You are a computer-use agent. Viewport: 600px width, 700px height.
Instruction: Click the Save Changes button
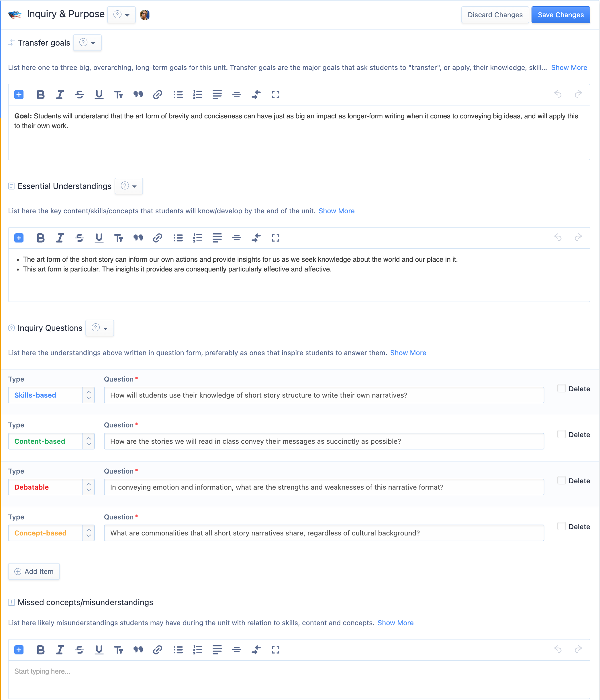coord(560,15)
